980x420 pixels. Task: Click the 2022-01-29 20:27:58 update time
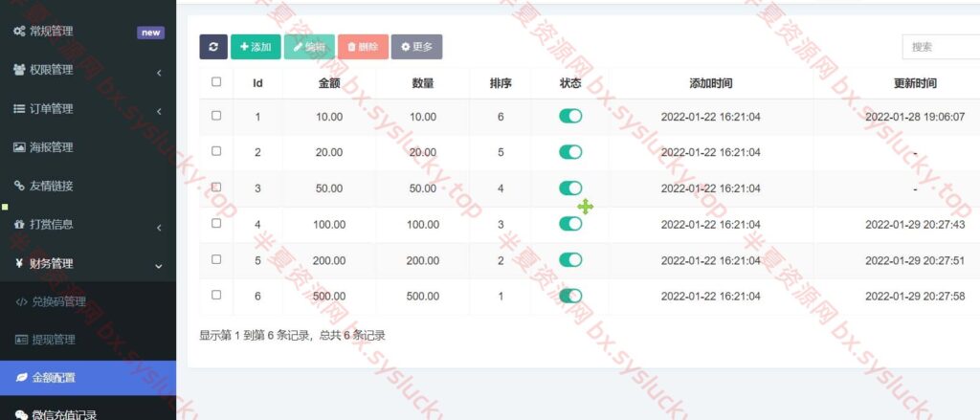(x=915, y=297)
